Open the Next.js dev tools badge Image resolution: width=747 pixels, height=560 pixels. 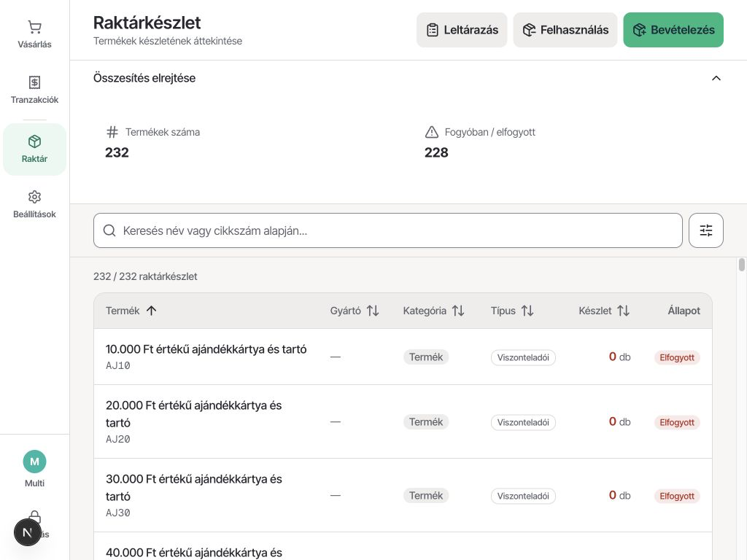[27, 532]
